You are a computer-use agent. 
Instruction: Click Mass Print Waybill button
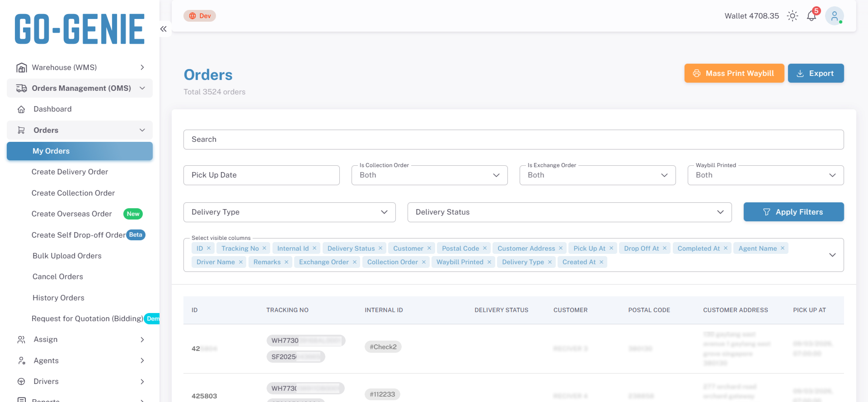tap(734, 73)
